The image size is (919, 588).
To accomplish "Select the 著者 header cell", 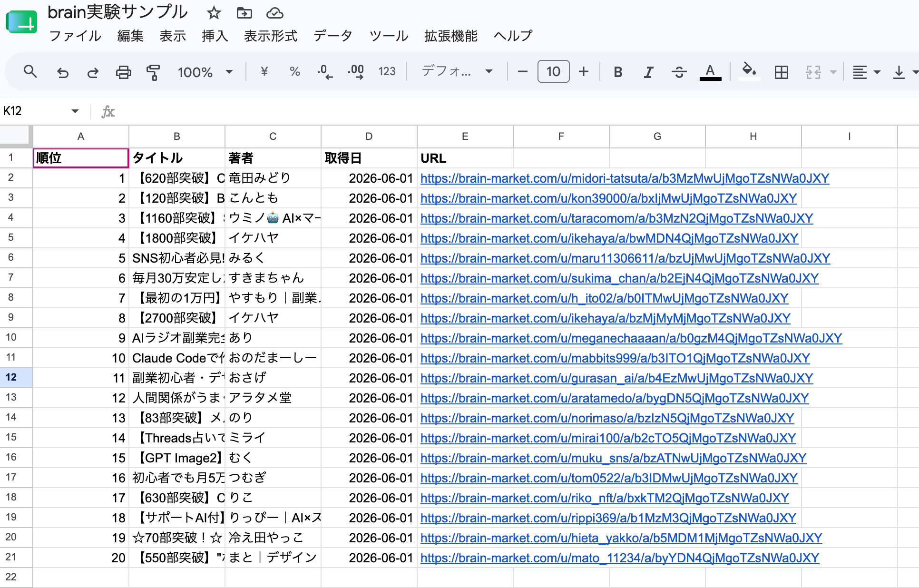I will [273, 158].
